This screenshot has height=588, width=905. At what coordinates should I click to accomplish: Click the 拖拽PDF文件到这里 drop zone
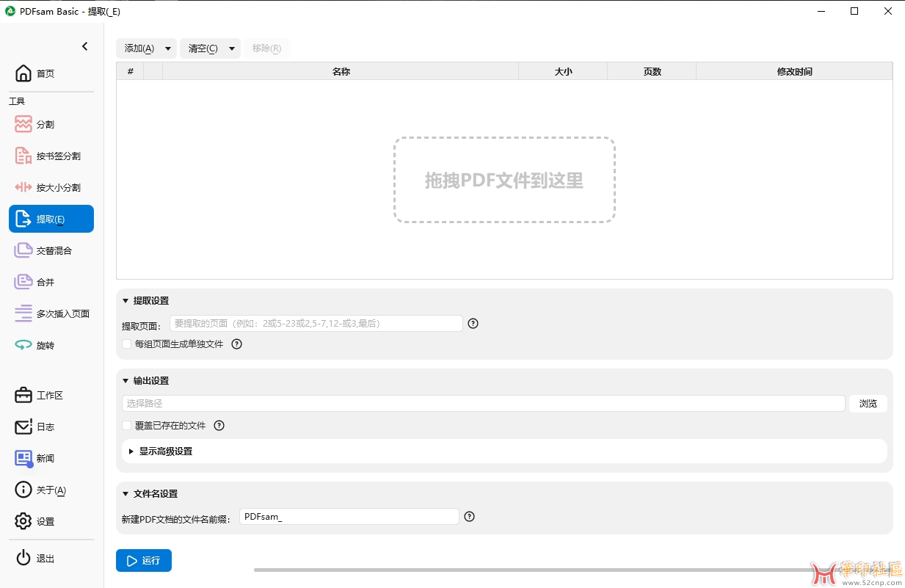click(504, 180)
